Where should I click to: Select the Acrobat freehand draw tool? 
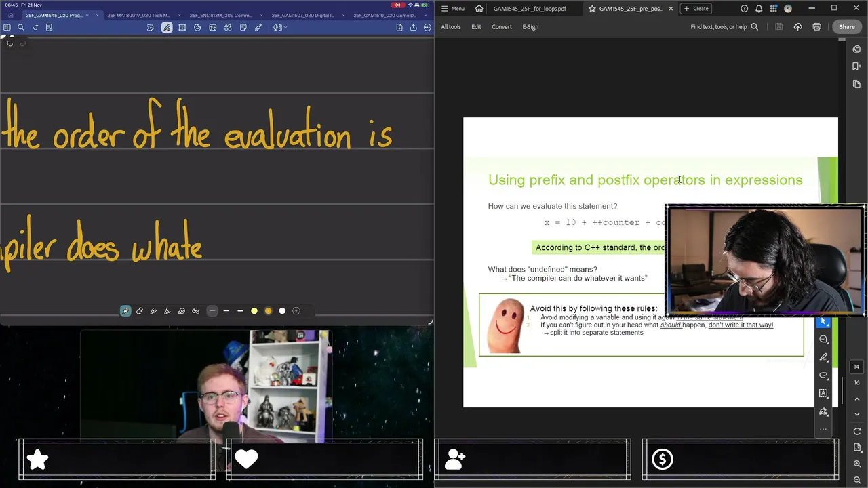point(824,375)
